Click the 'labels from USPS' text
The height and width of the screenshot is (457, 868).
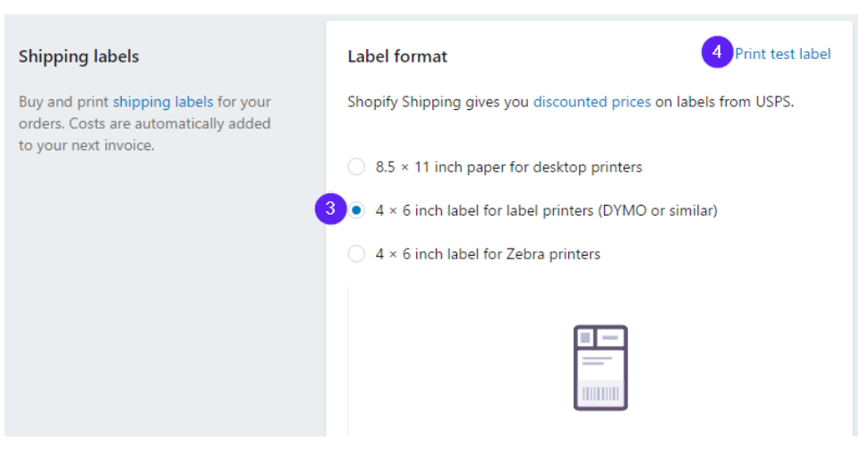[x=736, y=102]
